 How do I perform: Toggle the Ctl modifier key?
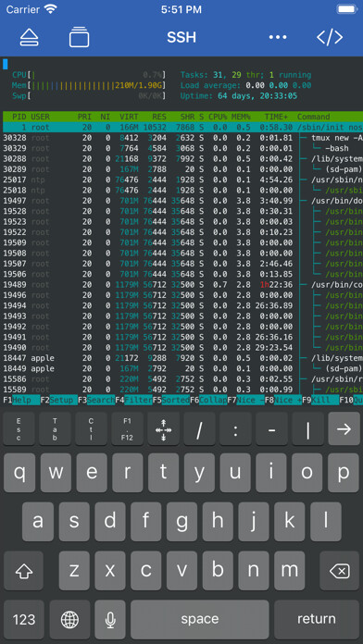91,429
